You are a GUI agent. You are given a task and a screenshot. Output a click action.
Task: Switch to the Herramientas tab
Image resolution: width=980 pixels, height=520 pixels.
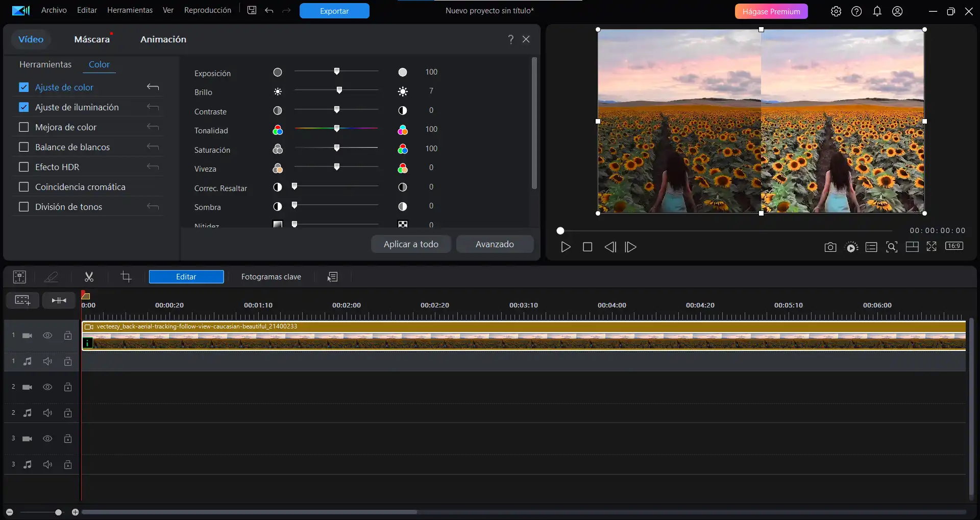coord(45,64)
